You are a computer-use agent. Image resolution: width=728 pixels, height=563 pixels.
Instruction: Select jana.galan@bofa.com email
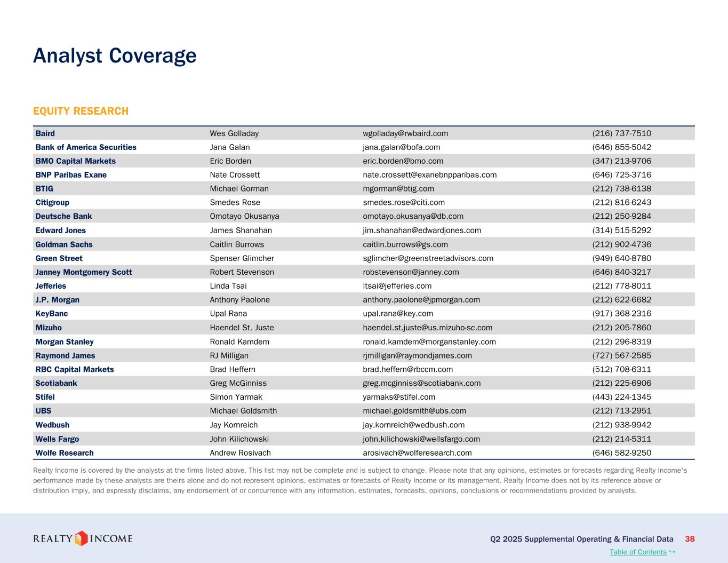401,147
